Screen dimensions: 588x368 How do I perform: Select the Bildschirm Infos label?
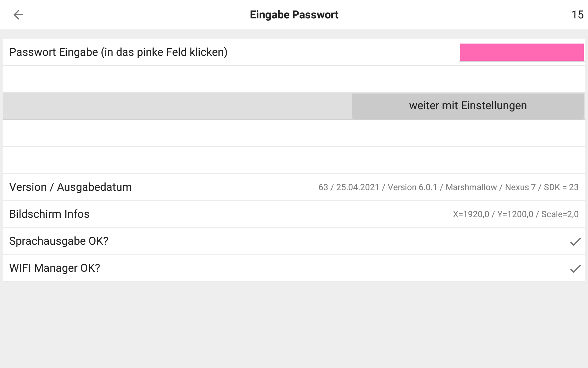coord(49,214)
